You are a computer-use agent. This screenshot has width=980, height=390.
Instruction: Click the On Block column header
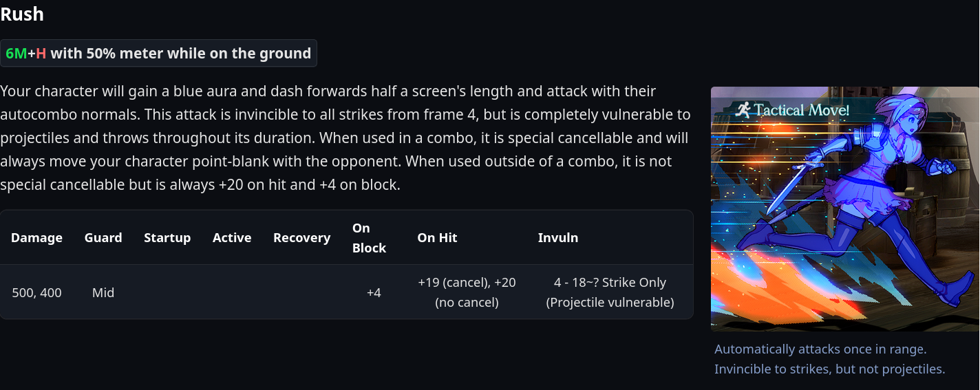point(369,238)
